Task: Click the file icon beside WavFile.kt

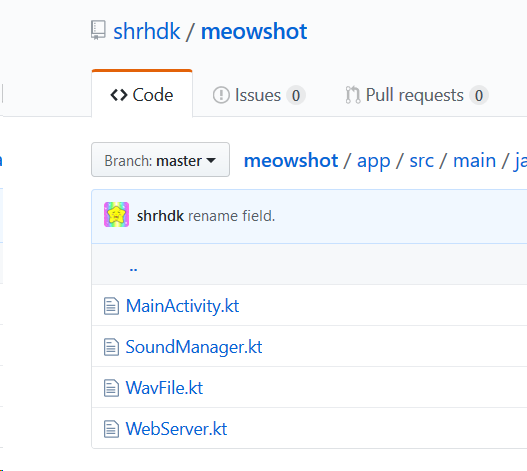Action: point(111,388)
